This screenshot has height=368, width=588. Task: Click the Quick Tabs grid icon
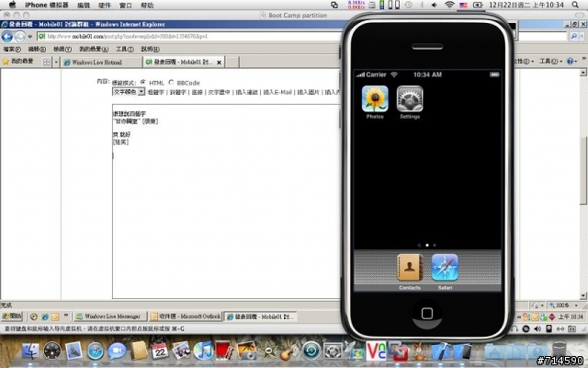(x=47, y=62)
